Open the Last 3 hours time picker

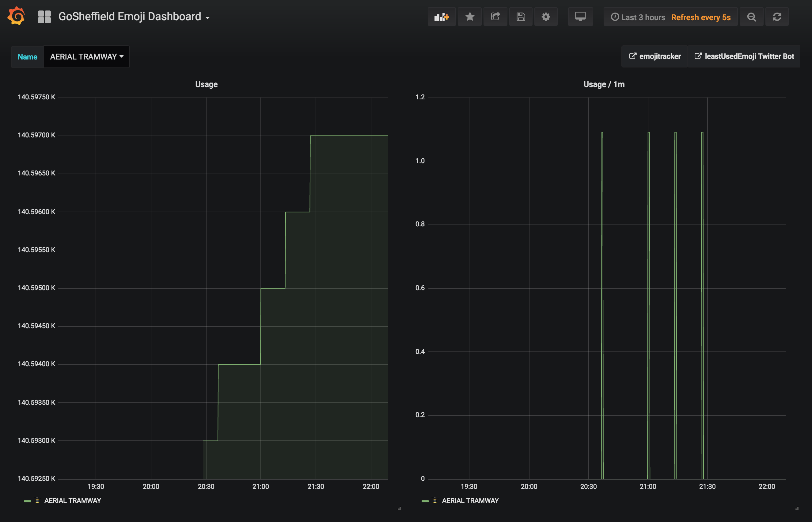pos(638,17)
